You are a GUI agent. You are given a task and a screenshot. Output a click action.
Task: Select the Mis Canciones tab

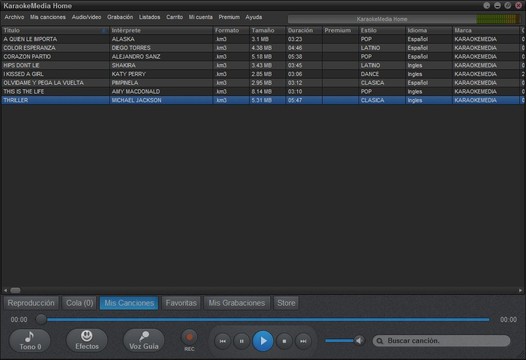coord(129,303)
